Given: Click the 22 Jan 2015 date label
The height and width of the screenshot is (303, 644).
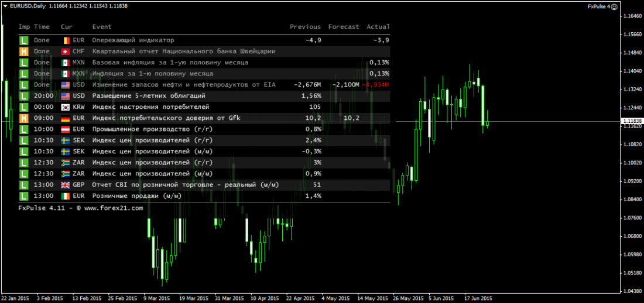Looking at the screenshot, I should click(15, 298).
